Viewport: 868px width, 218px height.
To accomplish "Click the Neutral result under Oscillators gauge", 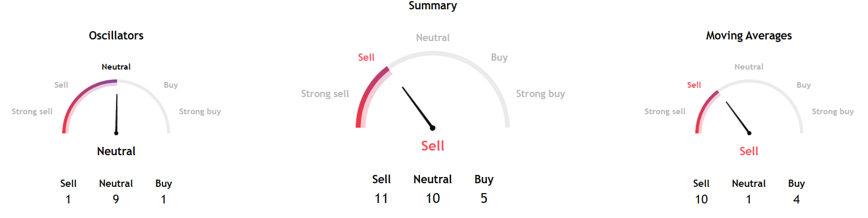I will click(x=116, y=152).
